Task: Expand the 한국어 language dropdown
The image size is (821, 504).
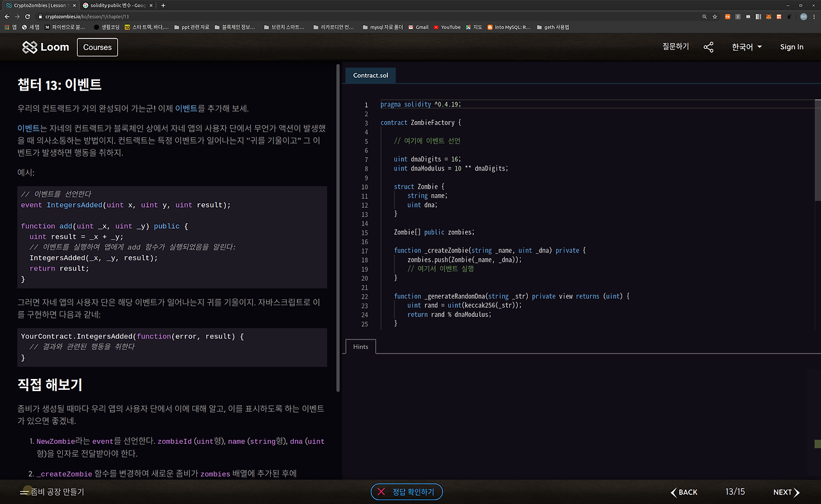Action: pos(747,47)
